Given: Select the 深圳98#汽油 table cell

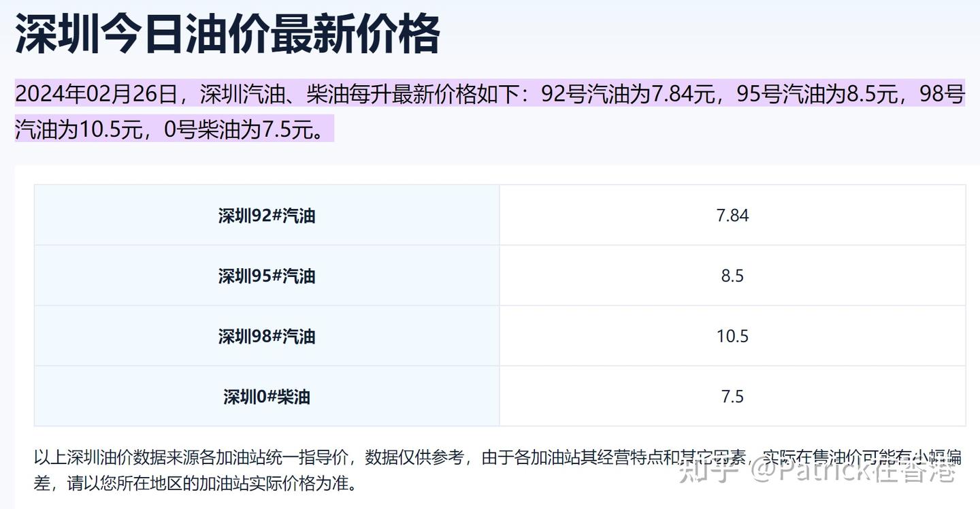Looking at the screenshot, I should tap(267, 336).
